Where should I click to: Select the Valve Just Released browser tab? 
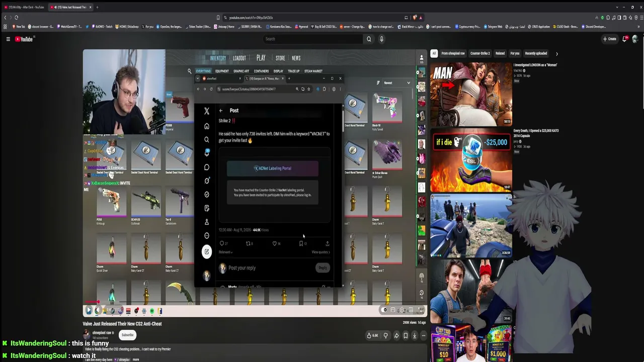tap(71, 7)
